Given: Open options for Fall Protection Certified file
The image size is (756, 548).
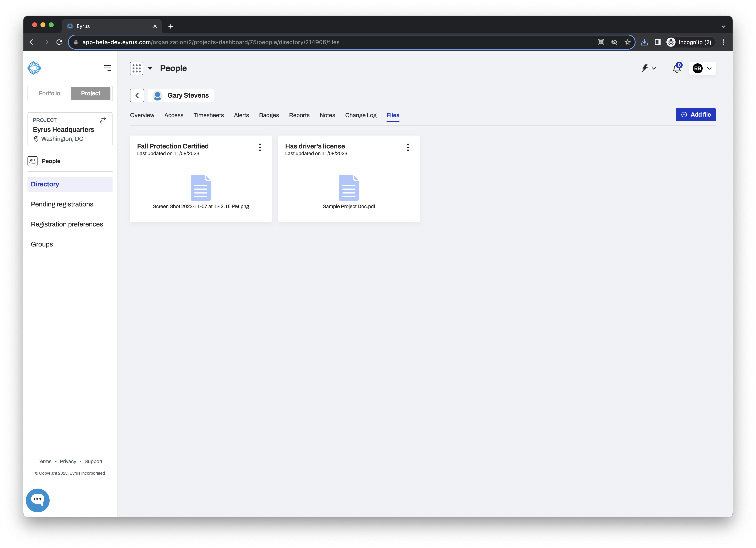Looking at the screenshot, I should coord(260,147).
